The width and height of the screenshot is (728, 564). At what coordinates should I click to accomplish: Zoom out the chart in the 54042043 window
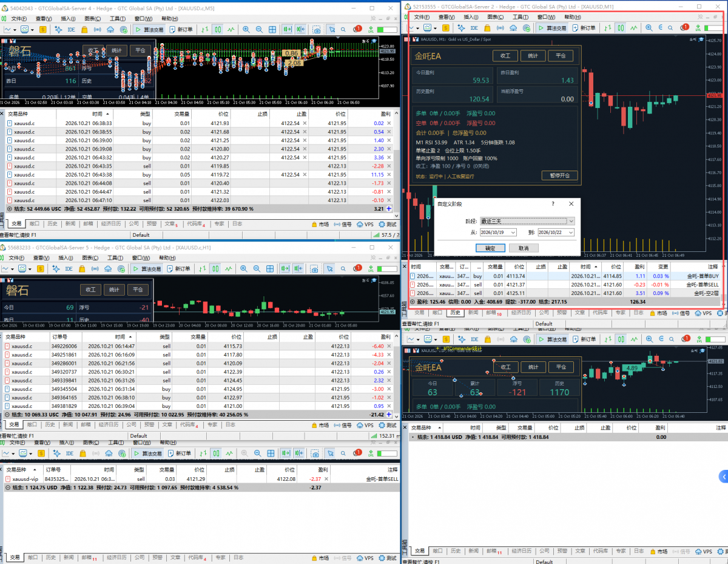click(258, 29)
